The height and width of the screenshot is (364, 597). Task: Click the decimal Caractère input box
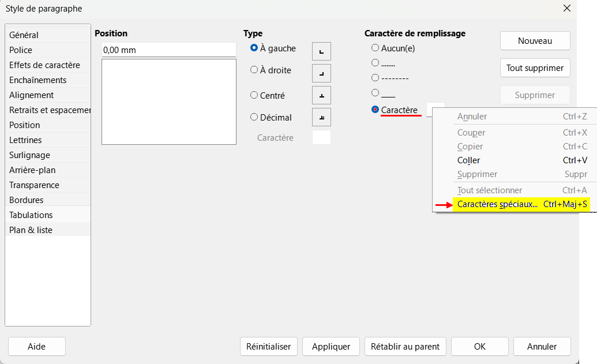(321, 137)
